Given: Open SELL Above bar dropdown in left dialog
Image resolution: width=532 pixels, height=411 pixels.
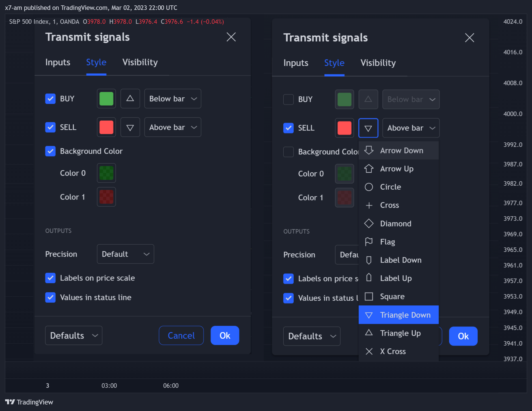Looking at the screenshot, I should tap(173, 127).
